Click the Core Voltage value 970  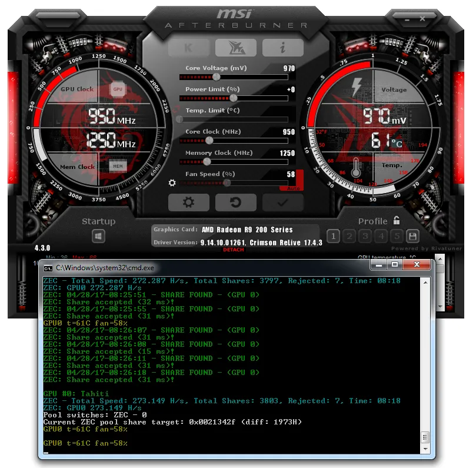[x=289, y=68]
